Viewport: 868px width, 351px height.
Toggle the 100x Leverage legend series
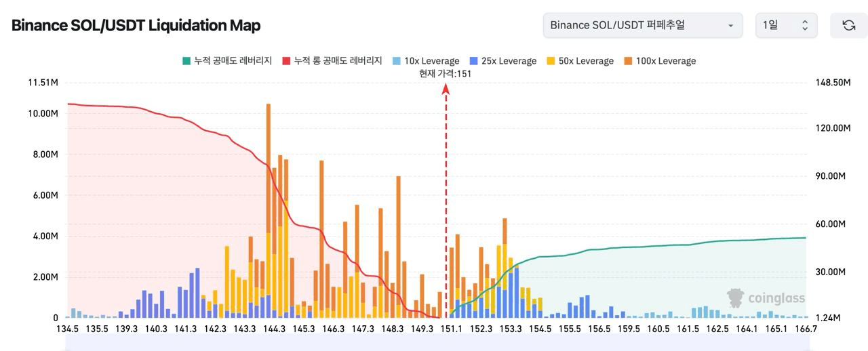tap(659, 61)
